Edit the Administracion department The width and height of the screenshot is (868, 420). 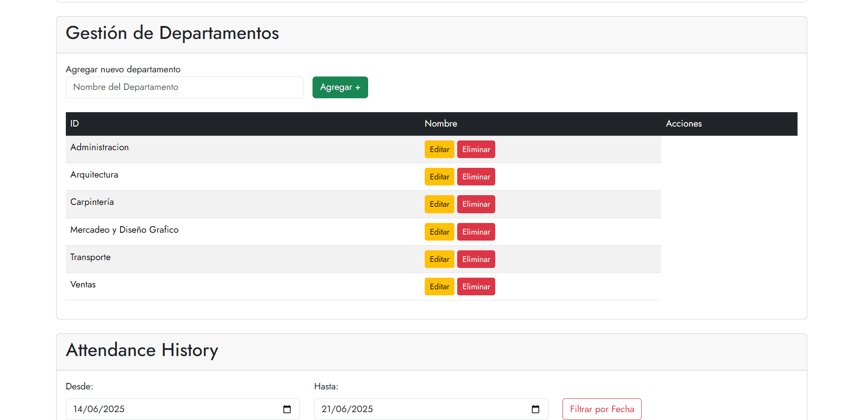[x=439, y=149]
